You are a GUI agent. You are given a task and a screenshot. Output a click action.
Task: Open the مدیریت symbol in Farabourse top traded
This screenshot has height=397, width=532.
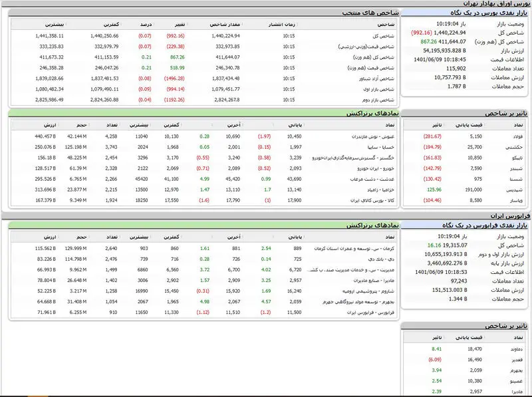click(351, 270)
